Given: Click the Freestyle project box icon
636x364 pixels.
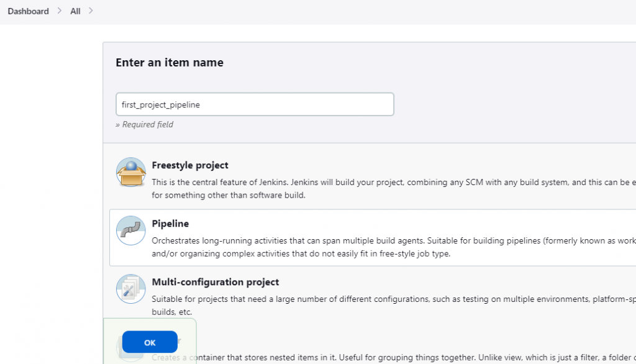Looking at the screenshot, I should [131, 172].
